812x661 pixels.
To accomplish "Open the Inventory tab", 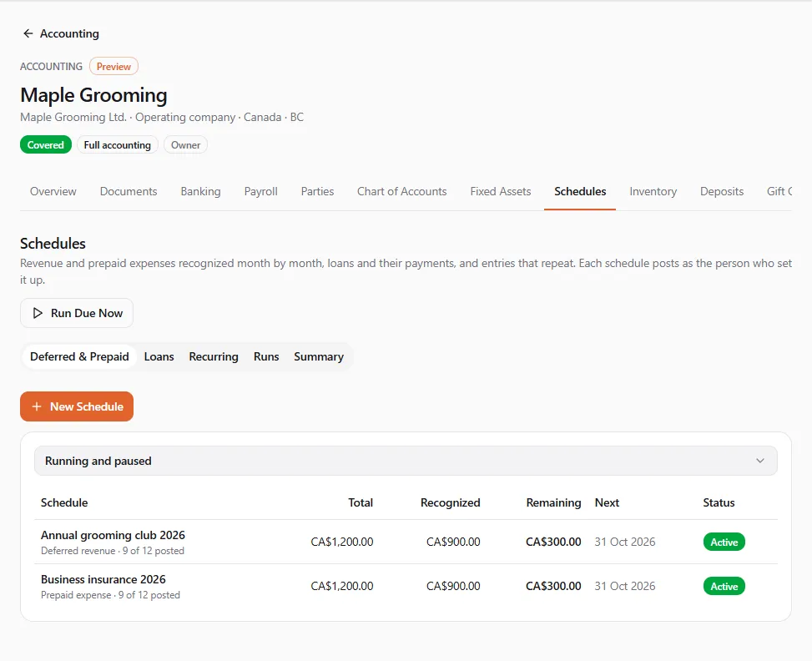I will click(x=653, y=192).
